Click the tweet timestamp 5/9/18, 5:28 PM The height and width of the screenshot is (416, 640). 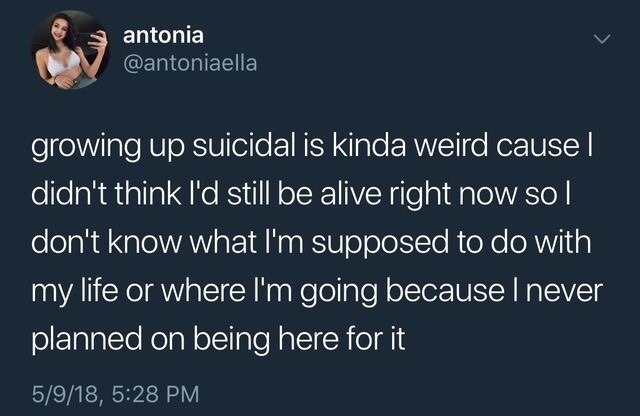coord(116,394)
